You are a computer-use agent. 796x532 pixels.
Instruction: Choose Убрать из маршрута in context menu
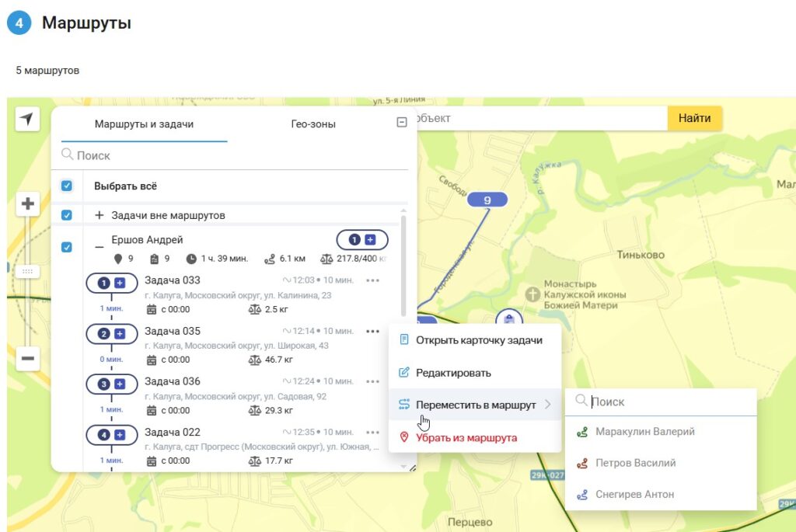click(466, 437)
